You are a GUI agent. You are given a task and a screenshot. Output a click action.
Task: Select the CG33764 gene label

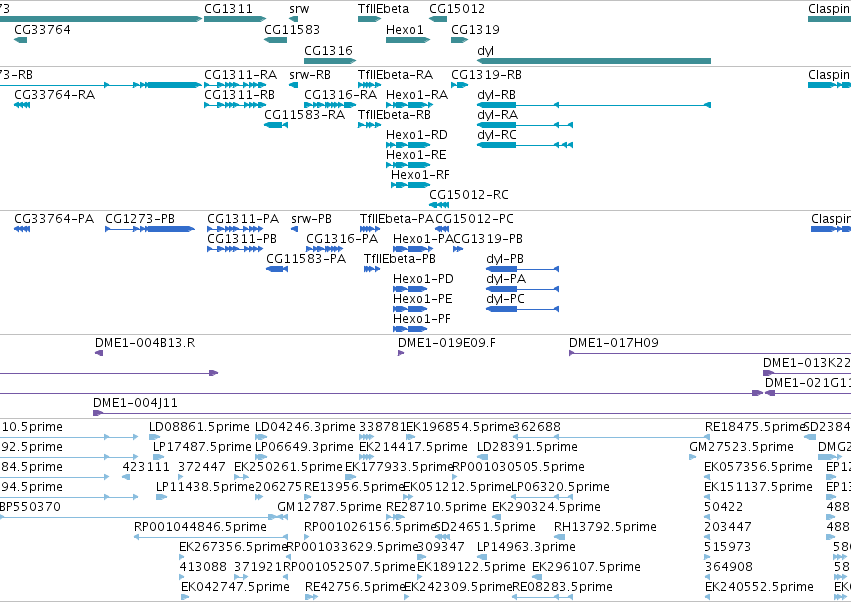click(x=42, y=29)
